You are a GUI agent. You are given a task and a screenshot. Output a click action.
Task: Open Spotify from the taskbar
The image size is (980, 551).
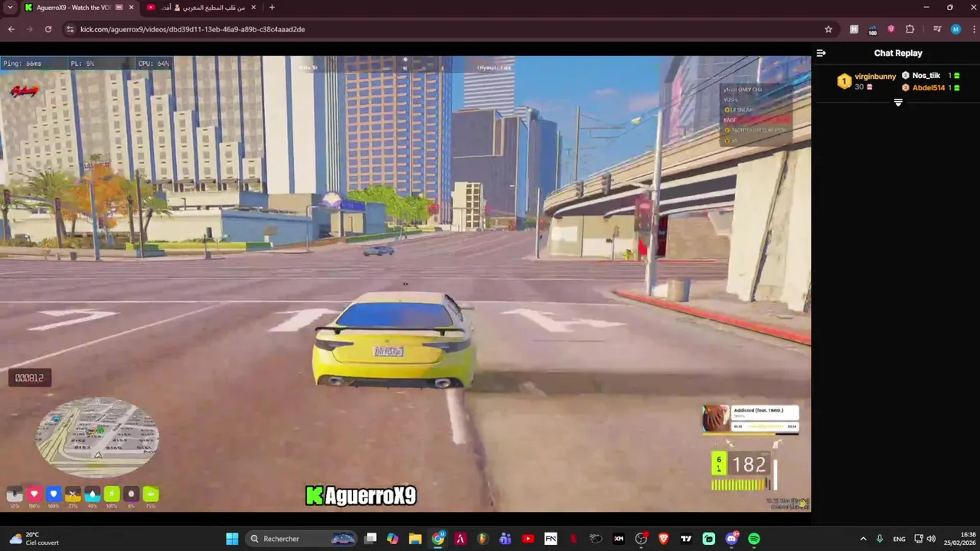754,539
